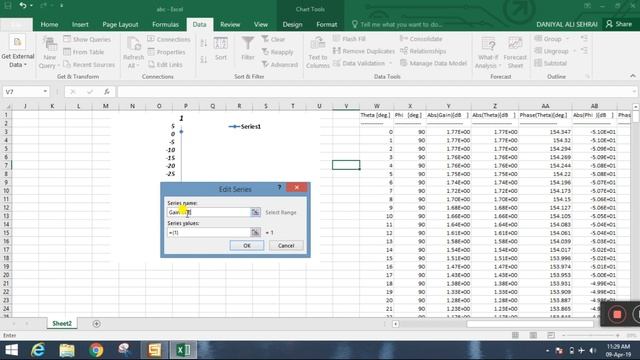Image resolution: width=640 pixels, height=360 pixels.
Task: Open File Explorer from the taskbar
Action: (x=67, y=350)
